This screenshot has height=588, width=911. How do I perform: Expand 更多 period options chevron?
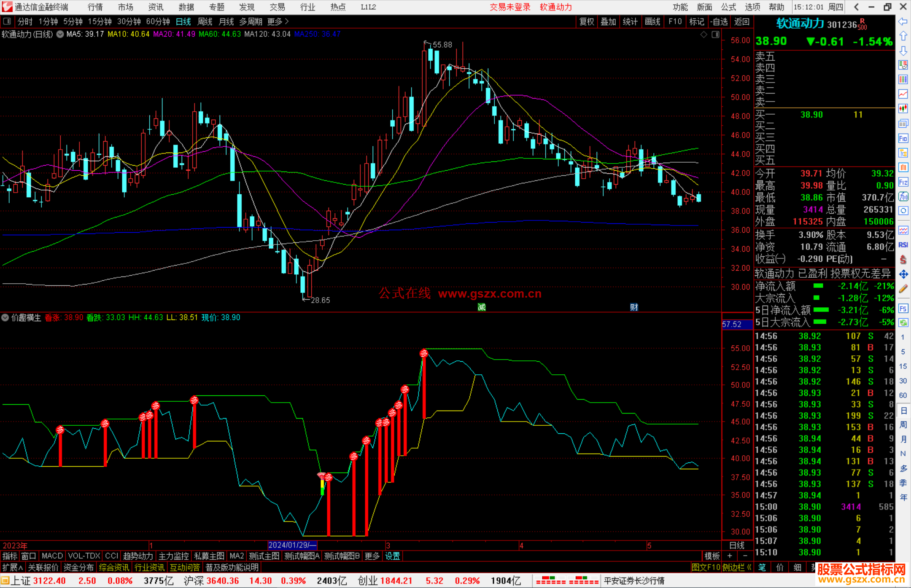pos(287,21)
